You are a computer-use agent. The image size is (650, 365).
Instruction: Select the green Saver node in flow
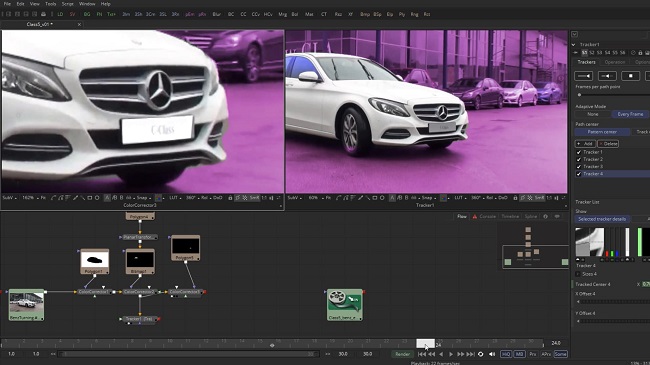tap(344, 305)
